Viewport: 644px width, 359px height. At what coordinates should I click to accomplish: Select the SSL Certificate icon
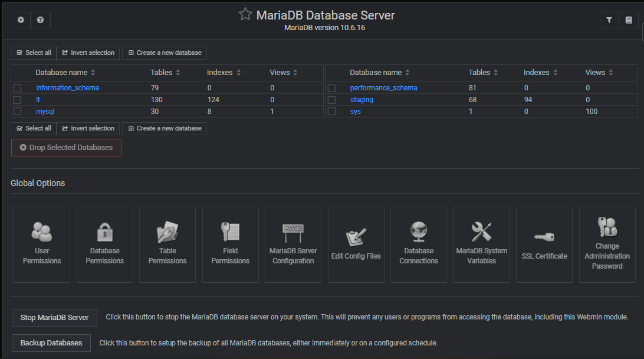click(544, 244)
